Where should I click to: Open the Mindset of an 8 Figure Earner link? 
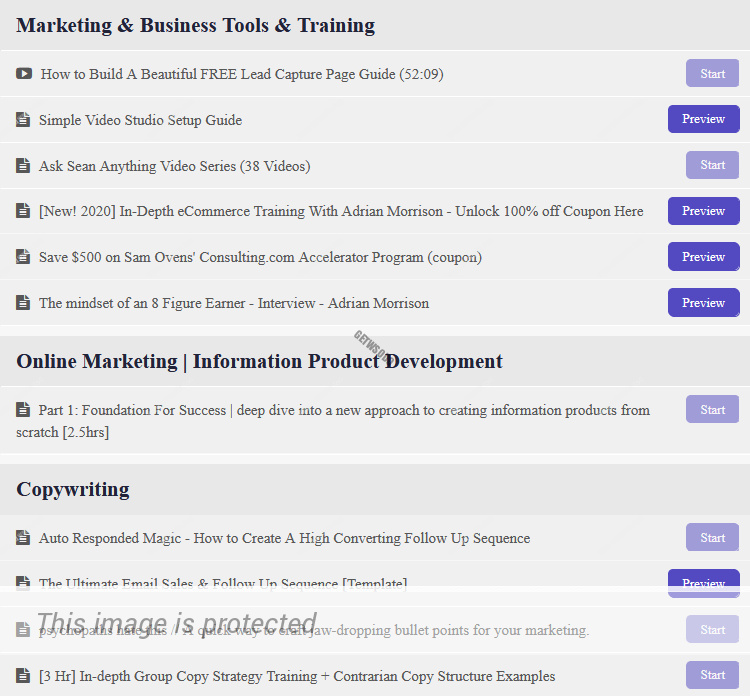(x=233, y=303)
